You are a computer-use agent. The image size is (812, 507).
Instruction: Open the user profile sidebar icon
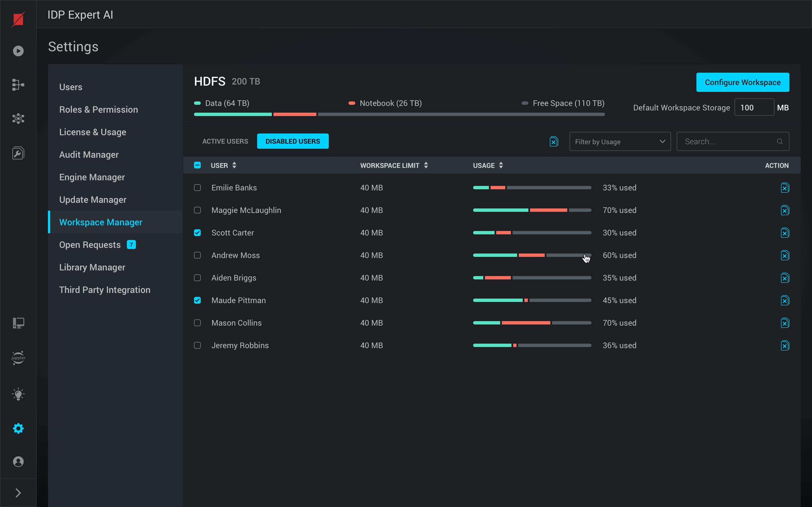(18, 462)
